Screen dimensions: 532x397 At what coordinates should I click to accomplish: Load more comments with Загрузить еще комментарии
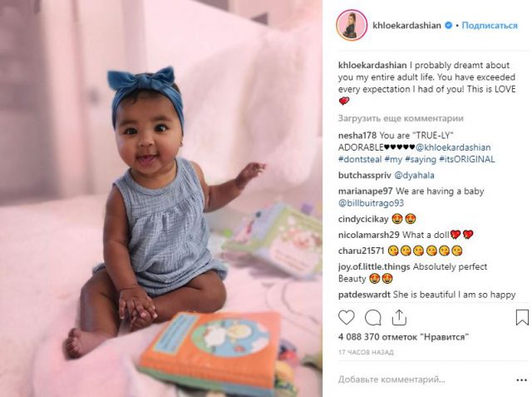coord(401,118)
